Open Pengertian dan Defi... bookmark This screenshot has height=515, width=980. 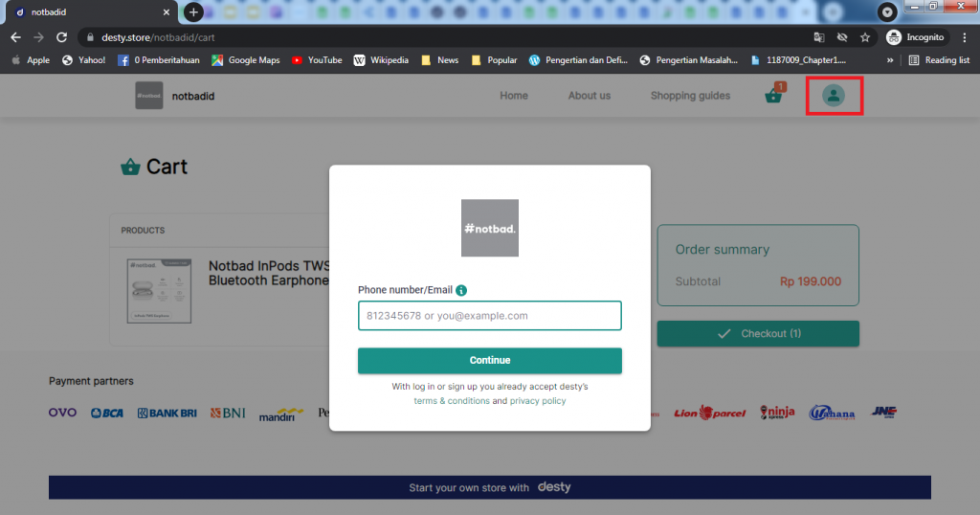click(578, 60)
